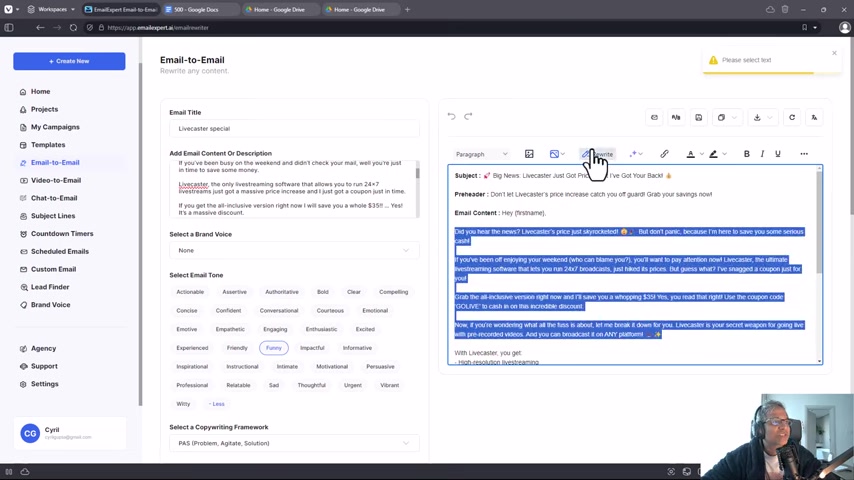854x480 pixels.
Task: Select the Urgent email tone
Action: point(352,385)
